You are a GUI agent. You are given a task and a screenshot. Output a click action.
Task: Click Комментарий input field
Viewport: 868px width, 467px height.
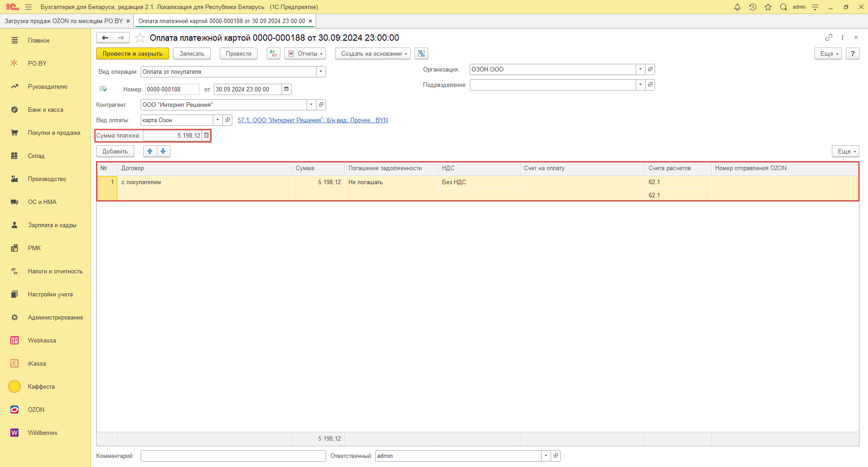[x=233, y=456]
